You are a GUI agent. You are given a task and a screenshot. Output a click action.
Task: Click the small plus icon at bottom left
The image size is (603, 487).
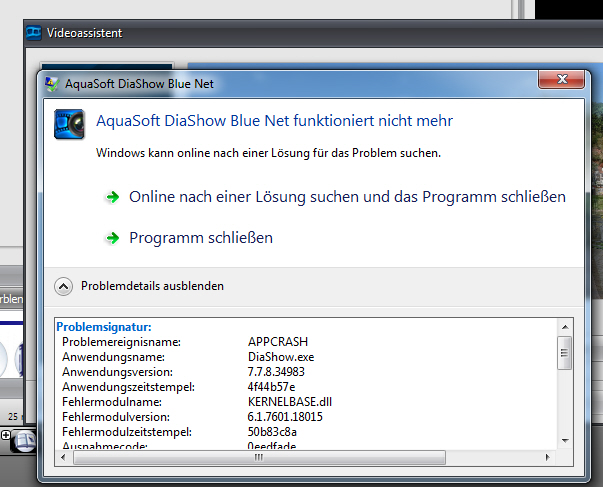(6, 435)
